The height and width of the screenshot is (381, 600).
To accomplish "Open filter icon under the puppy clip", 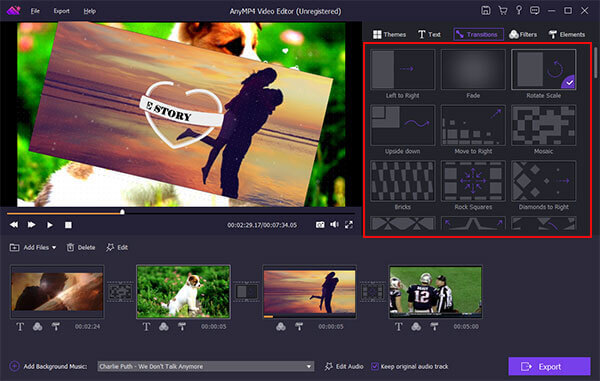I will [164, 326].
